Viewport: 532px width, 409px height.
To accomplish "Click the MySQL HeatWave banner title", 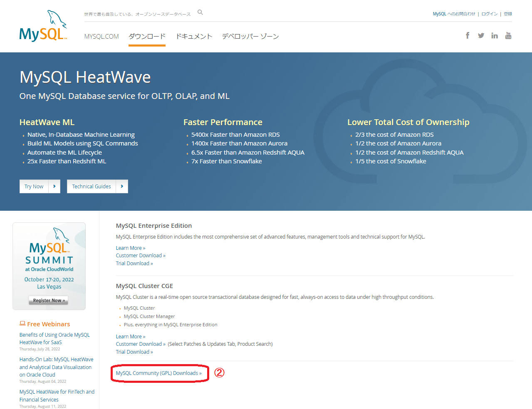I will pos(85,77).
